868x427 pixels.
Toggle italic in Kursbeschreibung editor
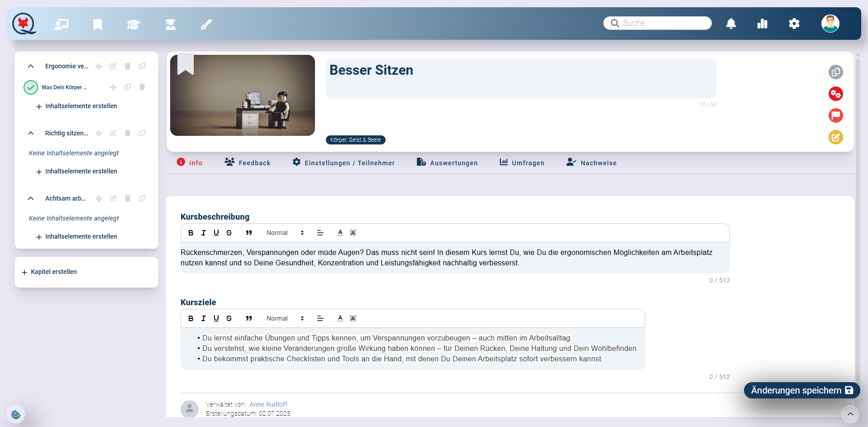tap(204, 233)
